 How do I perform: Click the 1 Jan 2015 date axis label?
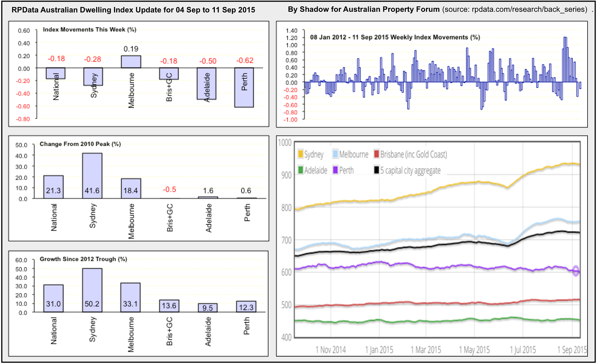click(379, 350)
